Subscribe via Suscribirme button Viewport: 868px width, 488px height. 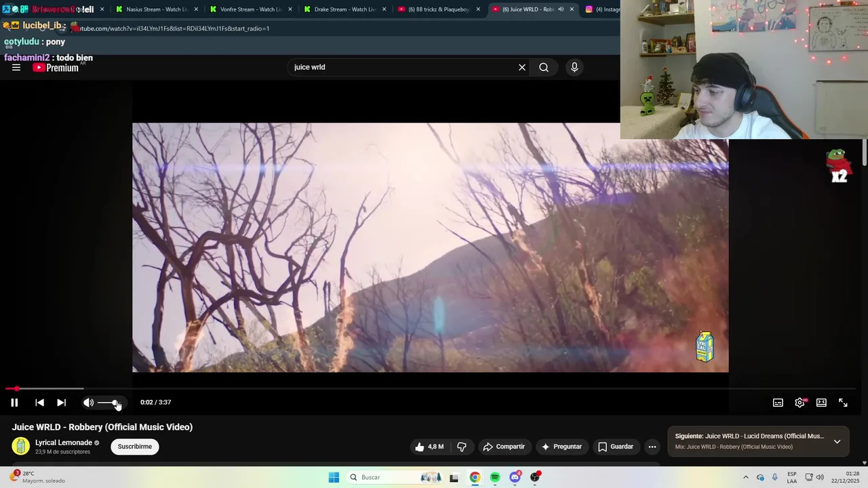tap(135, 447)
